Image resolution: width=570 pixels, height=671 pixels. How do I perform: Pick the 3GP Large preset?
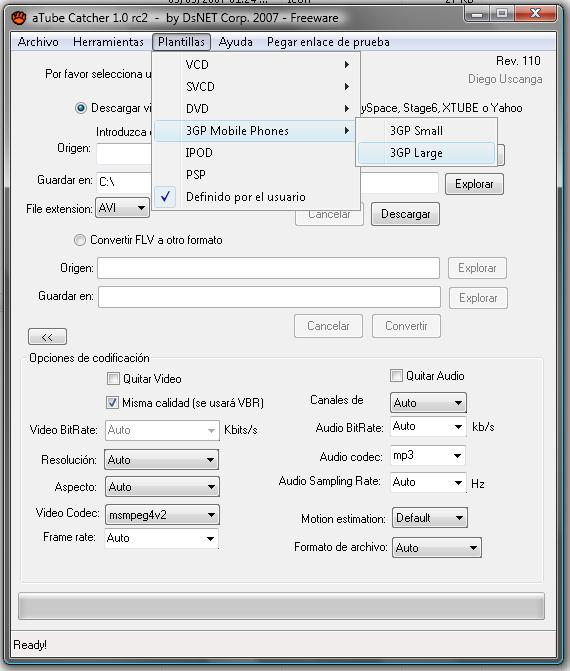pos(426,153)
